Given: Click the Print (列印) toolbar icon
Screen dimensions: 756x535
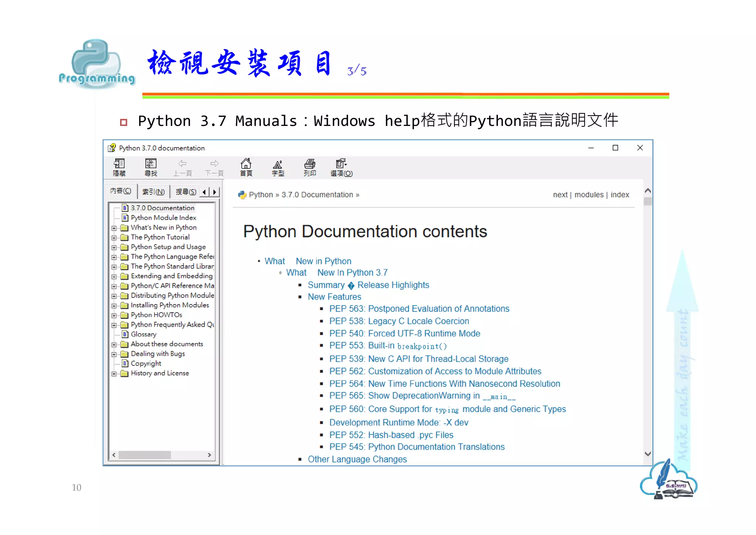Looking at the screenshot, I should click(x=310, y=163).
